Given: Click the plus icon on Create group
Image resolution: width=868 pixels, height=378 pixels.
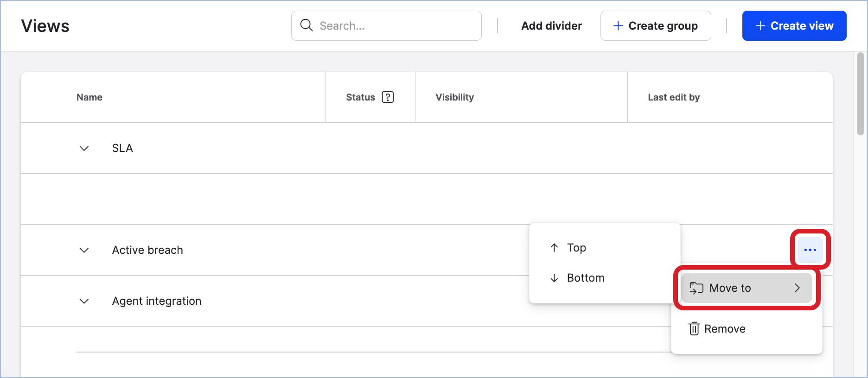Looking at the screenshot, I should pos(618,25).
